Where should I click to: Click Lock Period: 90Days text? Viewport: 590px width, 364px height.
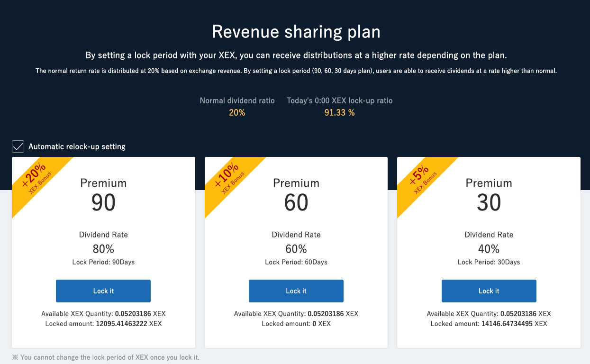pos(103,262)
